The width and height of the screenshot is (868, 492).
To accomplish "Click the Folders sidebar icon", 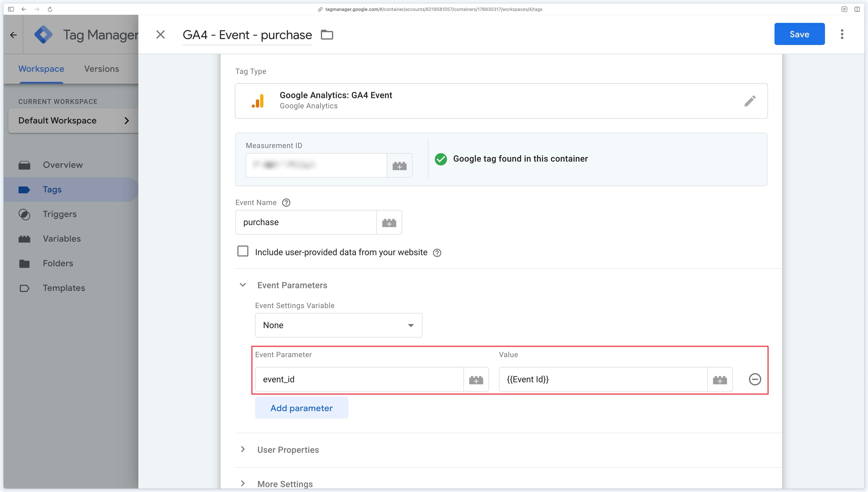I will pos(24,264).
